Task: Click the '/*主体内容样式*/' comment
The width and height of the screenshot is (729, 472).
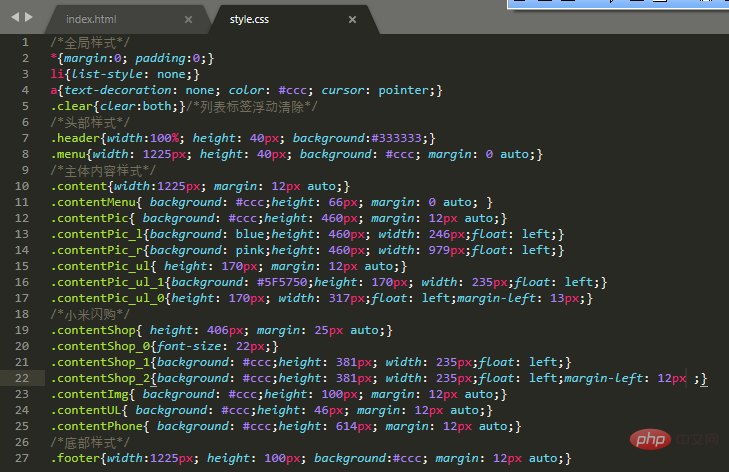Action: 103,170
